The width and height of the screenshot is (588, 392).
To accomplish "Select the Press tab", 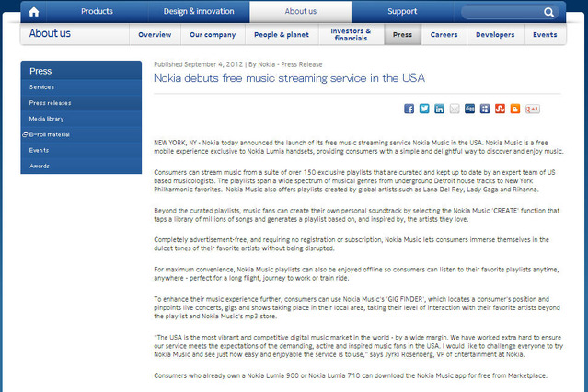I will [x=402, y=35].
